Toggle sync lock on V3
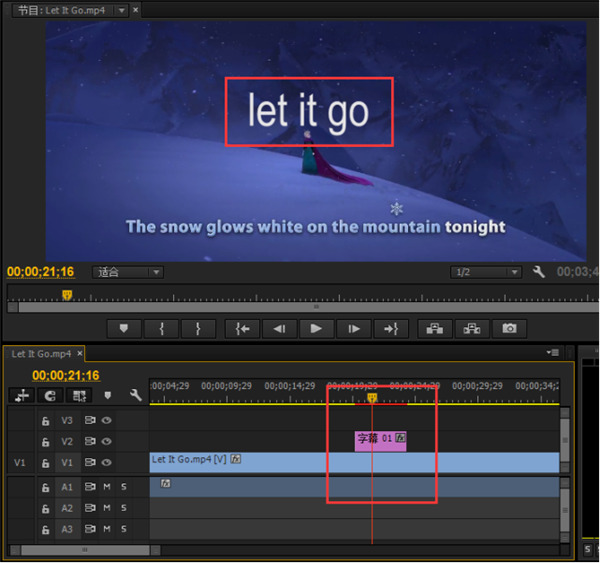Screen dimensions: 600x563 pyautogui.click(x=90, y=420)
